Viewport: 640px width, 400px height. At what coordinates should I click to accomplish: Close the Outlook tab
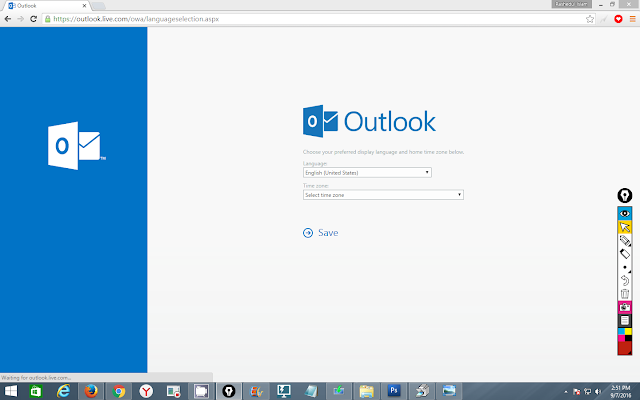(x=84, y=6)
